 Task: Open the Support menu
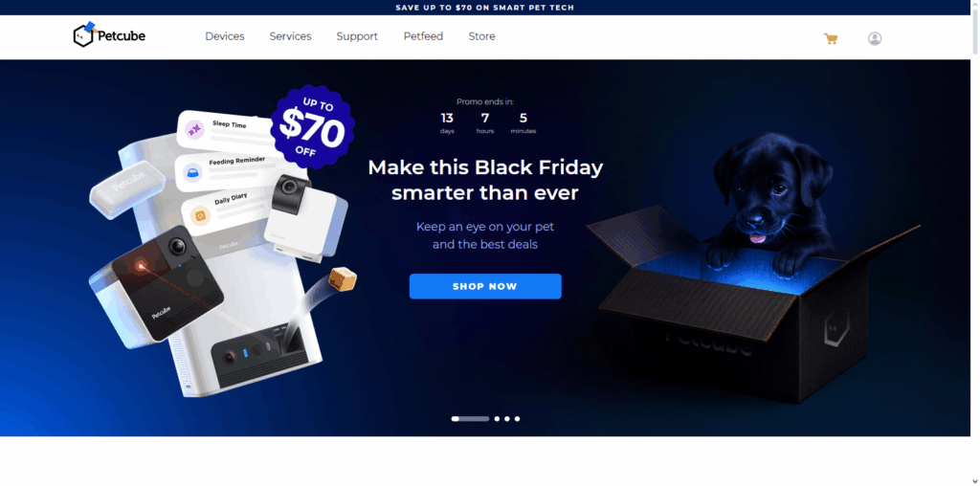coord(357,36)
